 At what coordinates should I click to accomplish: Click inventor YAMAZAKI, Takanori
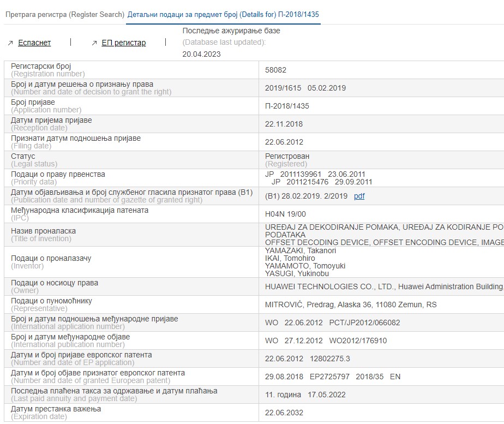[x=301, y=250]
